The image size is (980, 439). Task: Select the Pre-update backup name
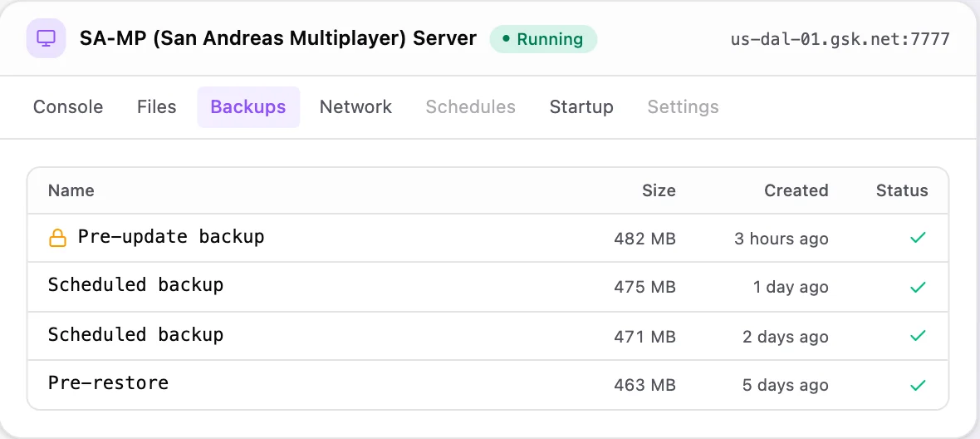point(171,237)
